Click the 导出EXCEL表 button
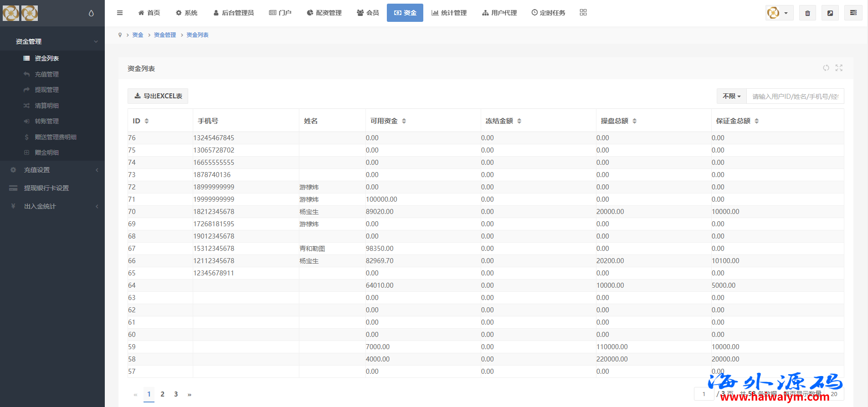Screen dimensions: 868x407 click(158, 96)
